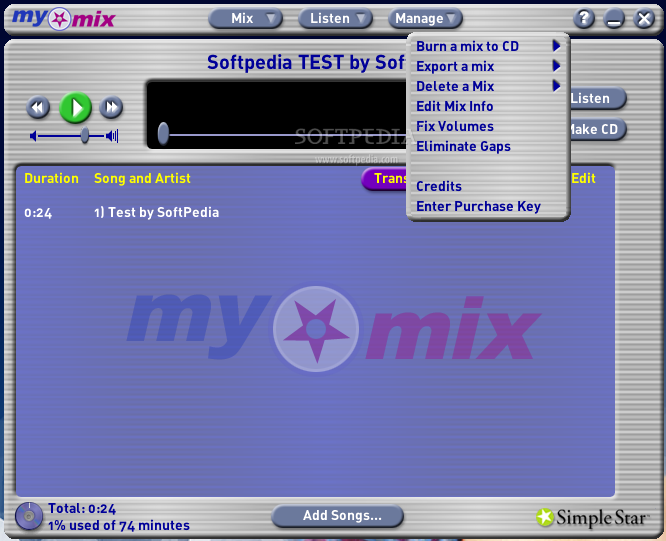
Task: Click the low volume speaker icon
Action: point(33,136)
